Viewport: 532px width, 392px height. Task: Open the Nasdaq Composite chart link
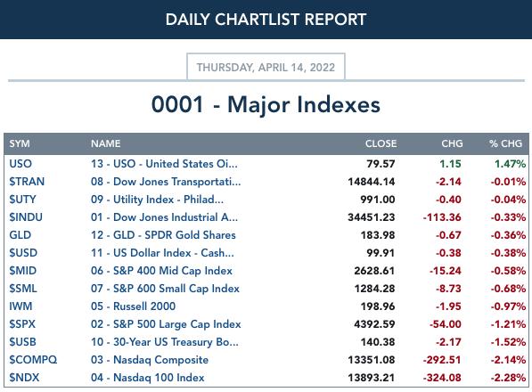(150, 360)
